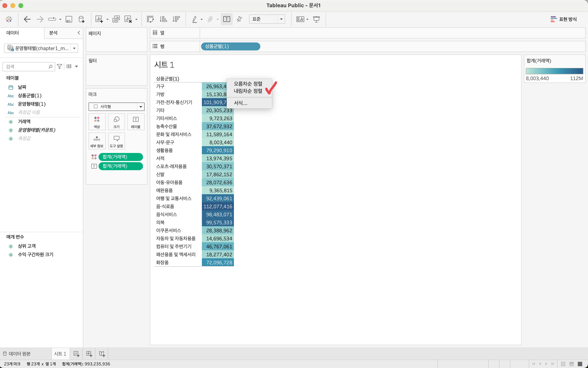Click the presentation mode icon

[x=316, y=19]
